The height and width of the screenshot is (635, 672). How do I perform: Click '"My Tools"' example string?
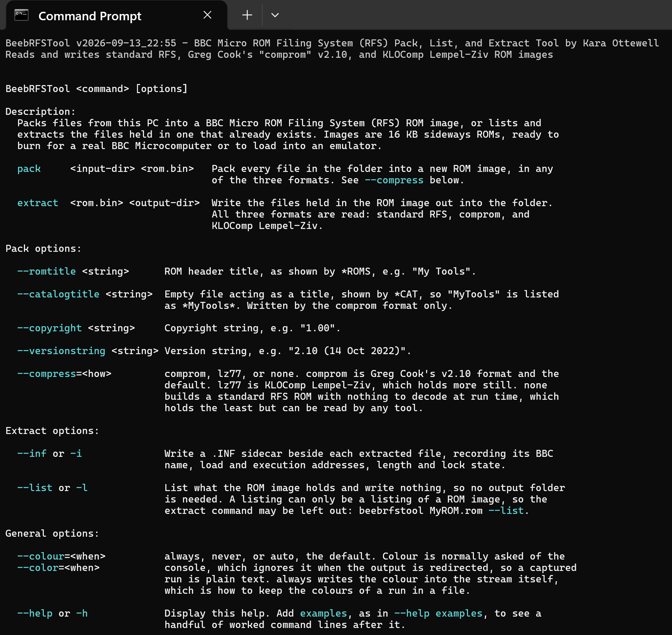tap(441, 272)
